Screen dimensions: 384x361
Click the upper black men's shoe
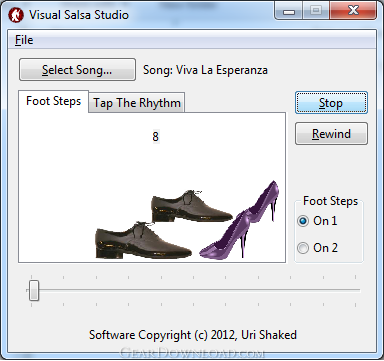click(191, 206)
